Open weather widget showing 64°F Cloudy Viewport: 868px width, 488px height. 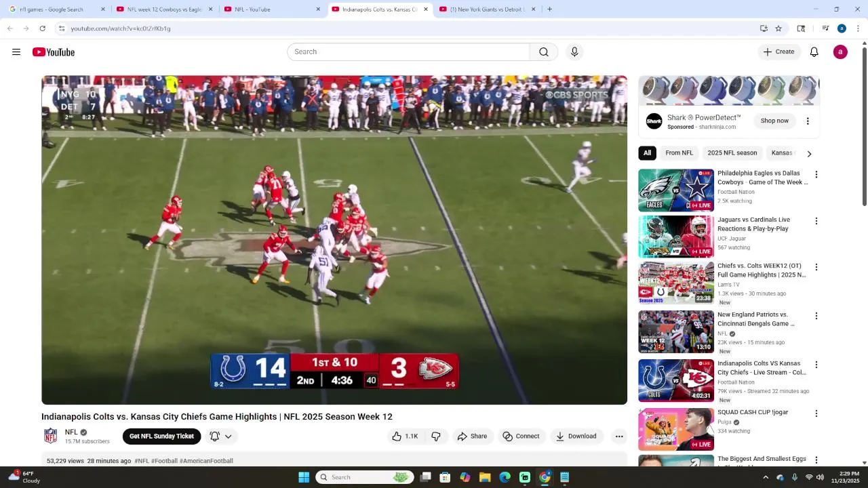(x=24, y=477)
